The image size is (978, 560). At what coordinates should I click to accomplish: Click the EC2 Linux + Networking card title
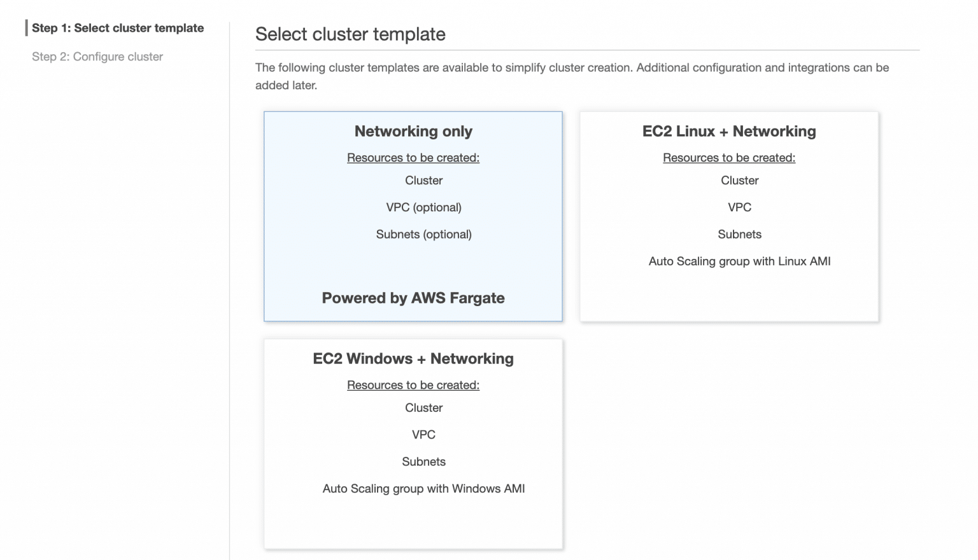728,131
